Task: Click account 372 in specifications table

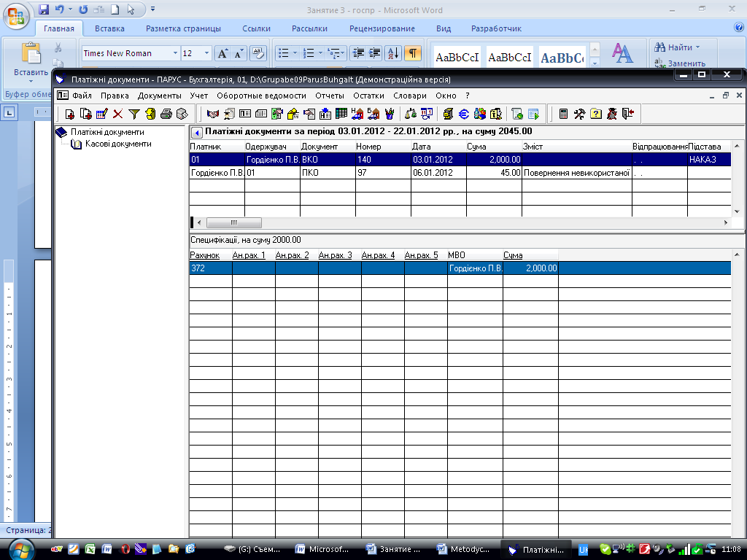Action: [211, 268]
